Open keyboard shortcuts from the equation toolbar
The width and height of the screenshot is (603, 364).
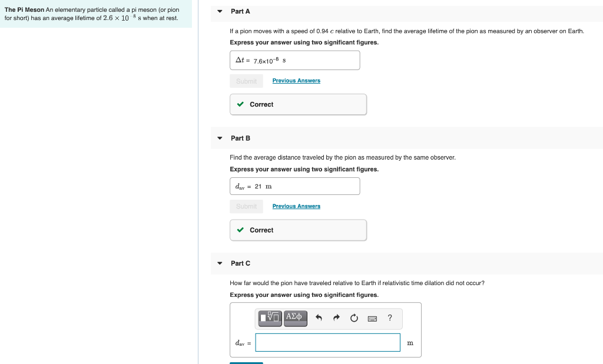[372, 318]
